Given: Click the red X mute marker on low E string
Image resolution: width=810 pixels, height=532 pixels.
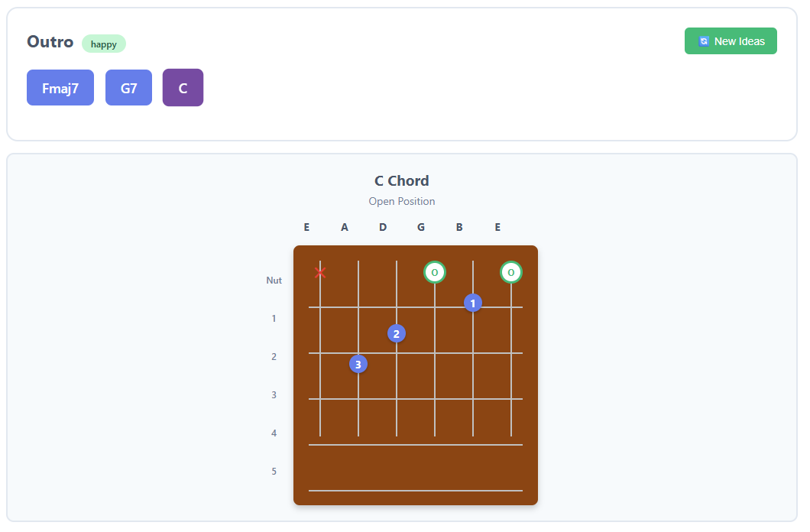Looking at the screenshot, I should pos(320,272).
